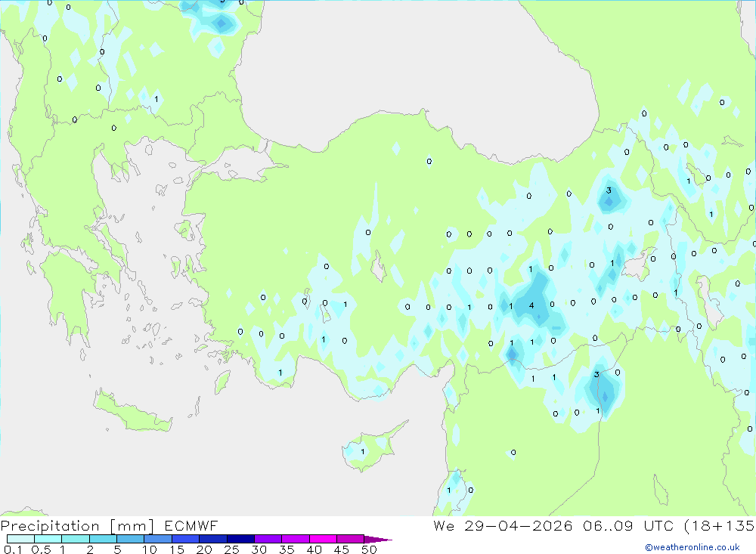Click the 0.1–0.5 mm legend swatch
The width and height of the screenshot is (756, 554).
pos(20,539)
